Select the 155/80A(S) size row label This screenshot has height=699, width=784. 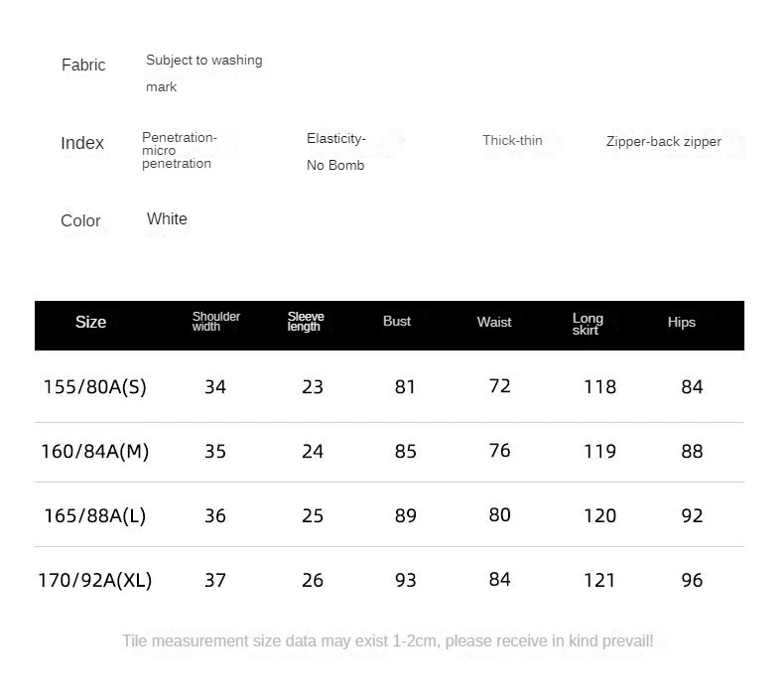tap(94, 387)
